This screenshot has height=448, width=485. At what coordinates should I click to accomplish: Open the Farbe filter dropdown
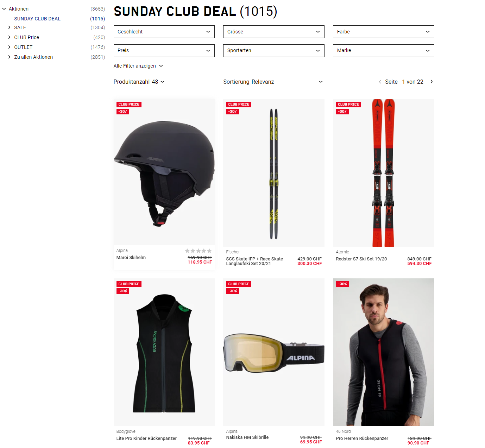click(x=384, y=32)
